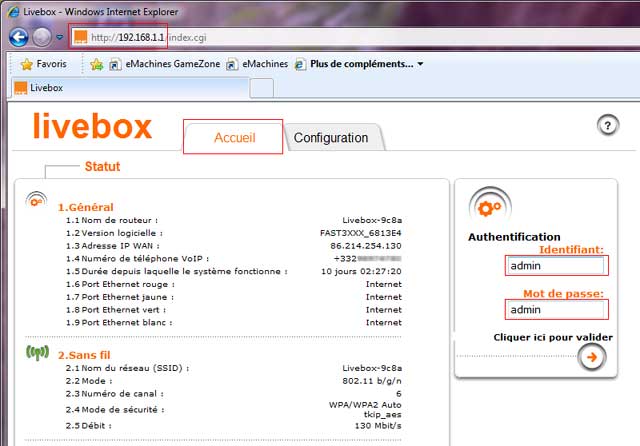Open the Favoris star button

(x=44, y=64)
